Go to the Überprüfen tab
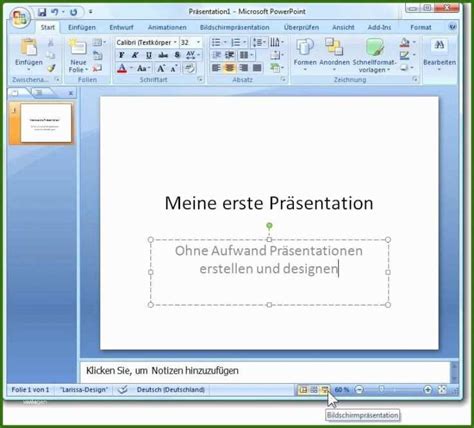The image size is (474, 428). (301, 27)
